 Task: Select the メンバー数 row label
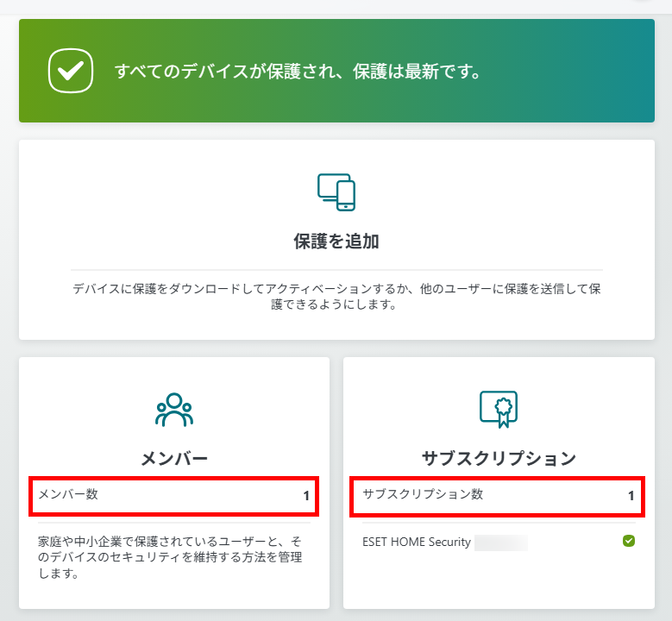click(x=74, y=495)
